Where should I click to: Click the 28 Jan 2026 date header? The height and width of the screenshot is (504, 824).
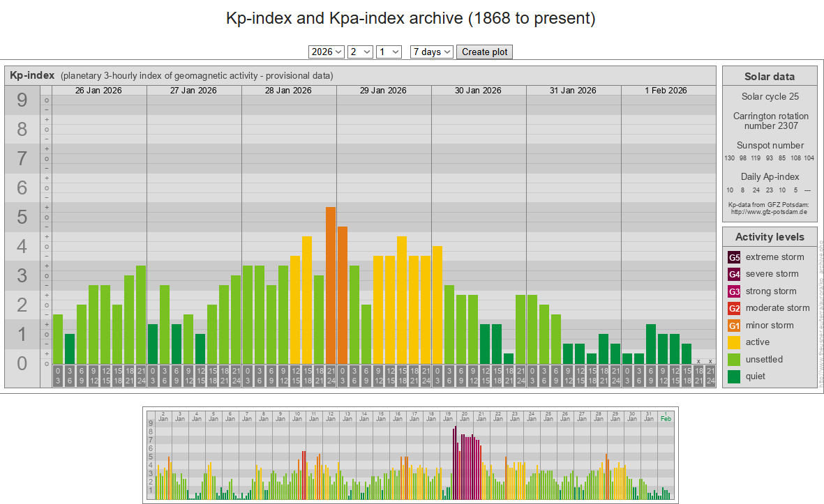[288, 91]
